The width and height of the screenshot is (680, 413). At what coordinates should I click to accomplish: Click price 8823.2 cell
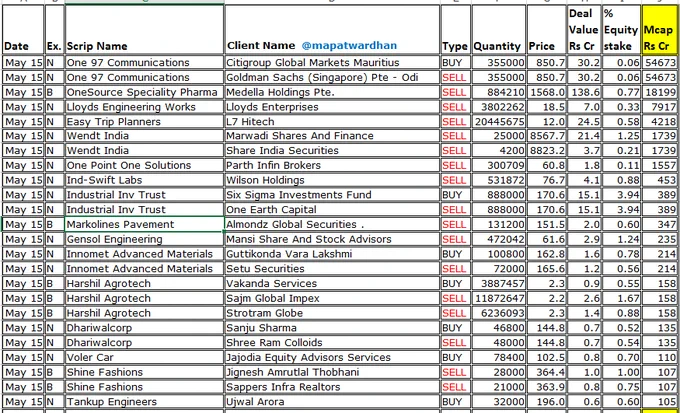coord(546,151)
